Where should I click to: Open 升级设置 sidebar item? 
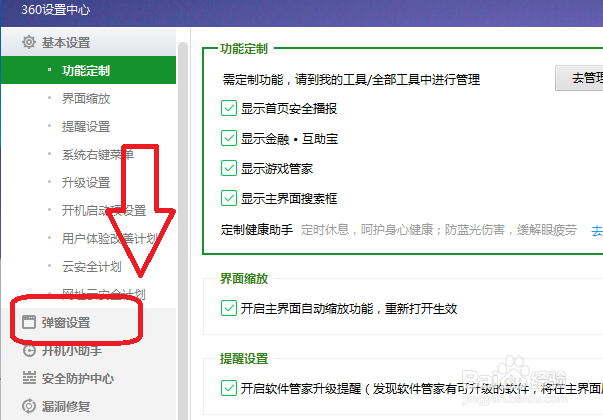point(88,182)
